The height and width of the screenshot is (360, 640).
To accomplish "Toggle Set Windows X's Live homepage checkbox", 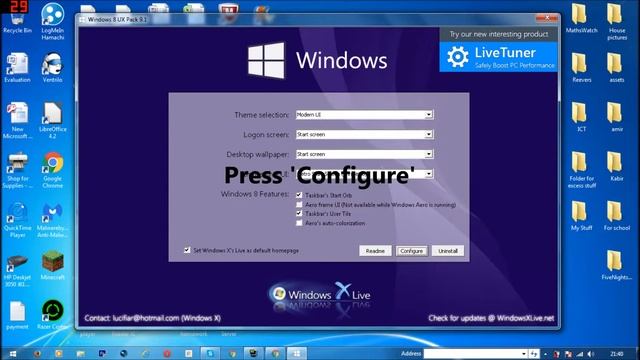I will (x=187, y=250).
